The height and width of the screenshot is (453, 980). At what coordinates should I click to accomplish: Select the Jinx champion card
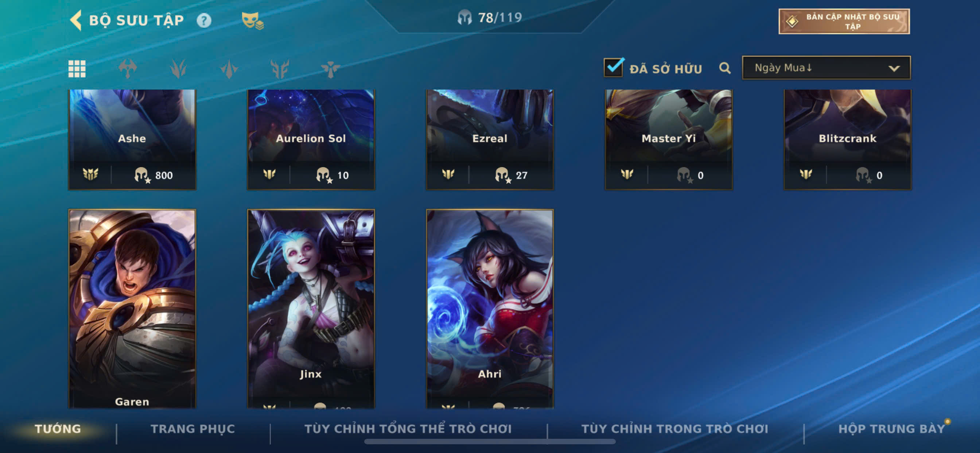click(x=311, y=308)
